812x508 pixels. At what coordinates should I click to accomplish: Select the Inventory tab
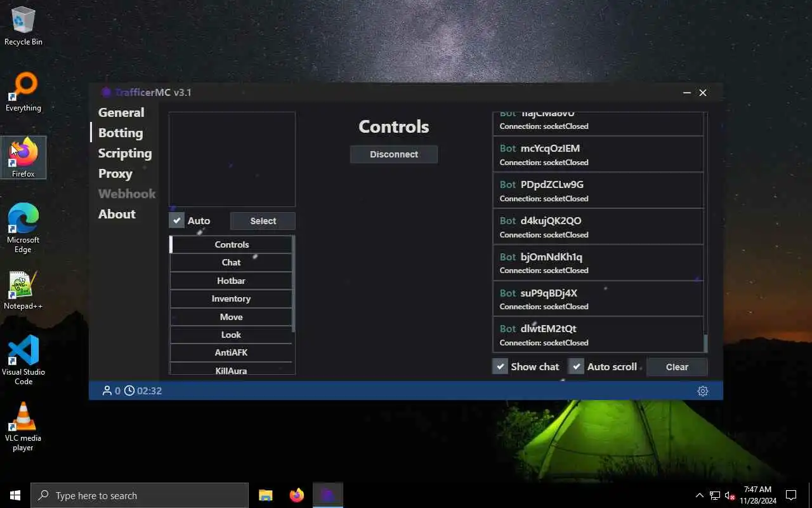point(231,298)
